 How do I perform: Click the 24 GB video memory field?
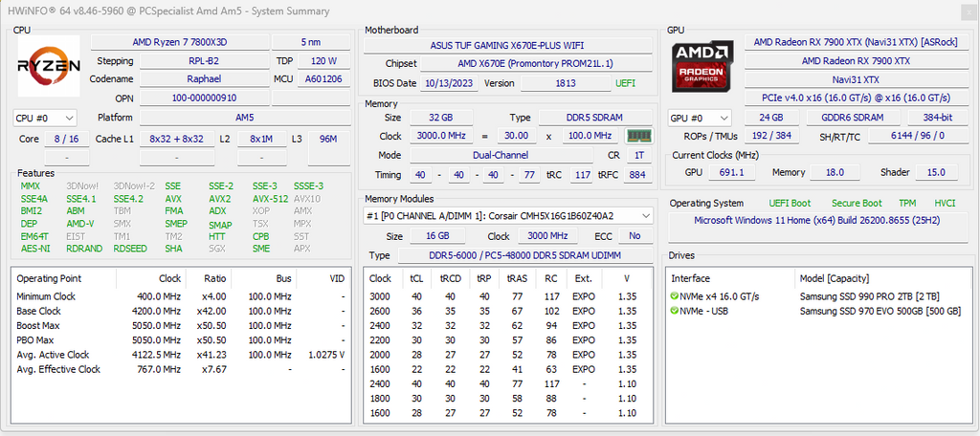tap(772, 118)
